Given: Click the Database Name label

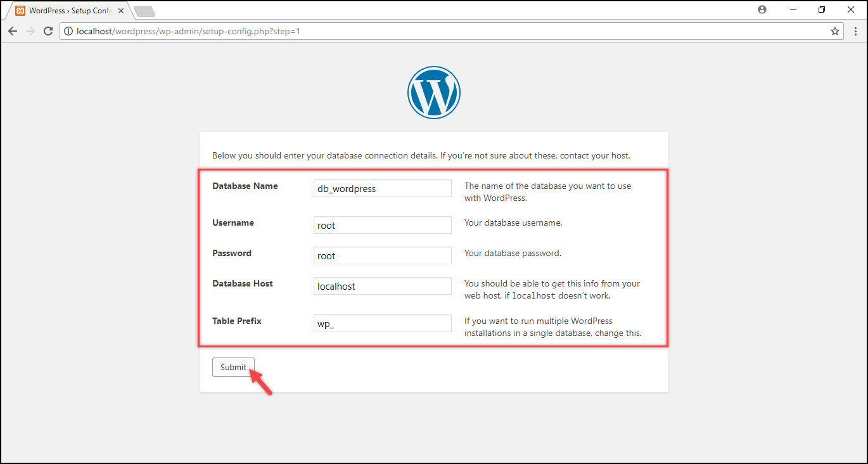Looking at the screenshot, I should 245,186.
